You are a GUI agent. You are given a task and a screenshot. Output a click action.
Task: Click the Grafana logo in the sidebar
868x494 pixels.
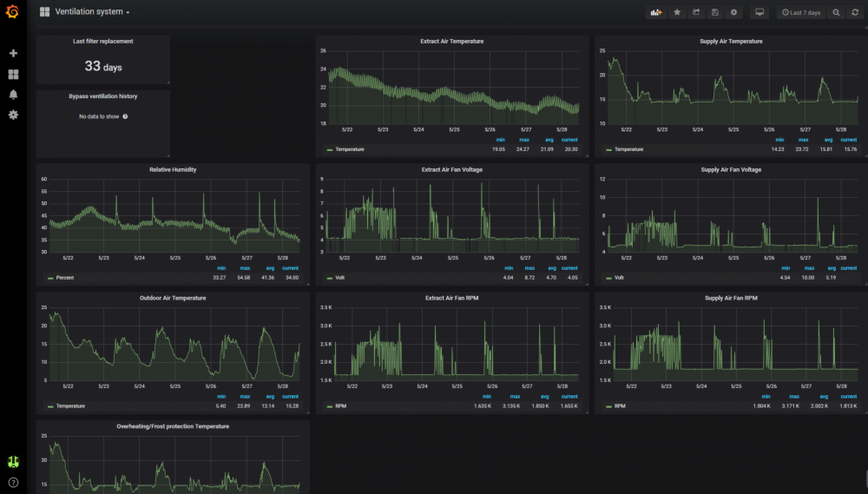point(13,12)
